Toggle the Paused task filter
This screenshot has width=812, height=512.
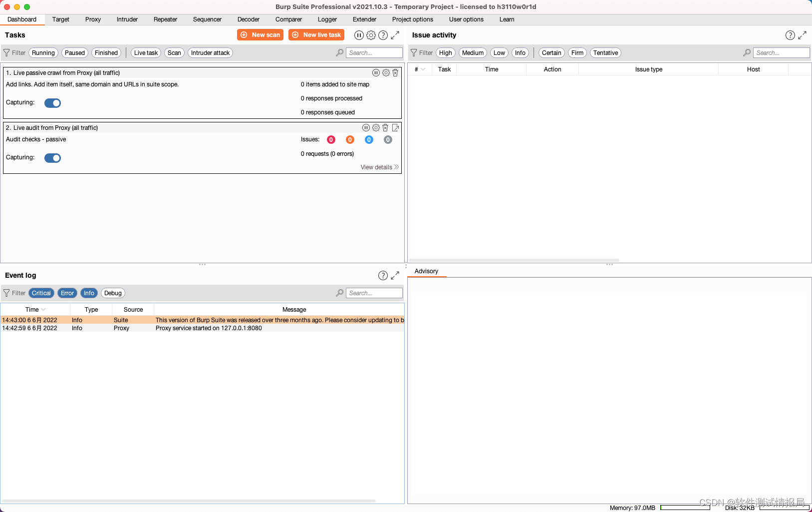[75, 53]
